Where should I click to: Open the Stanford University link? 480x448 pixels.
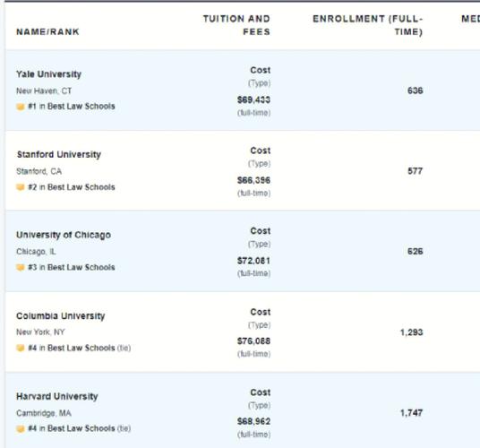coord(59,154)
